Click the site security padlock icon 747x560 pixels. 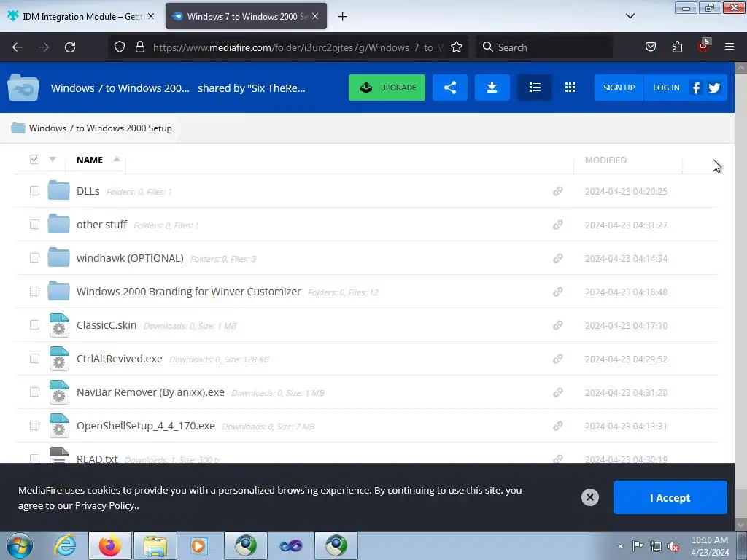coord(139,47)
